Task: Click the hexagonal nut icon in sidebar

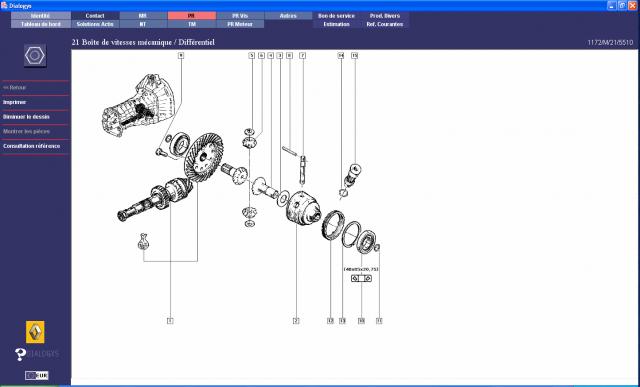Action: point(35,56)
